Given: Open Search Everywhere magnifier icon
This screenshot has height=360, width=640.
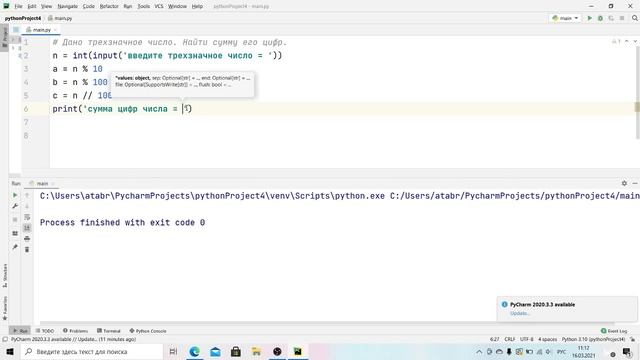Looking at the screenshot, I should [635, 18].
